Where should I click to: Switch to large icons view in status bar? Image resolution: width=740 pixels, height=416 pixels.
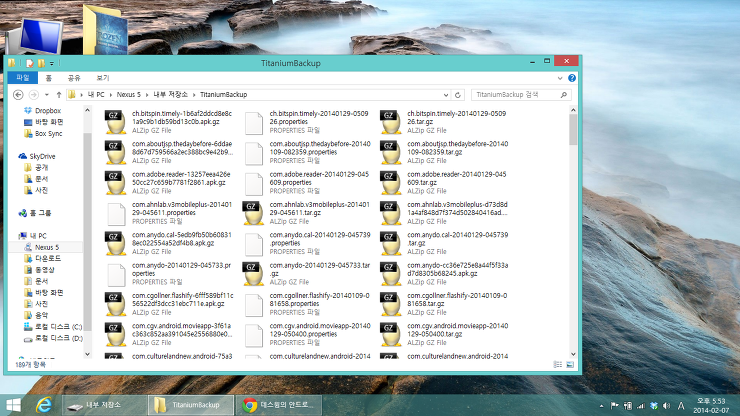570,365
